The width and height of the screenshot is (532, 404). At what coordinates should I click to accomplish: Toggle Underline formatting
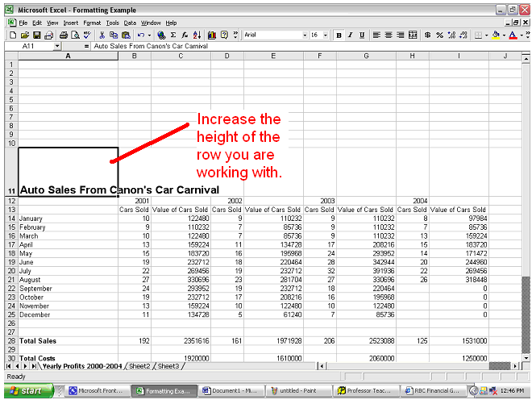(x=363, y=35)
